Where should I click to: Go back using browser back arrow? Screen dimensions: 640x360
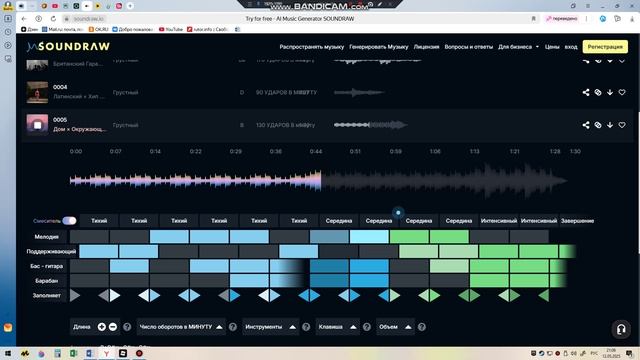pyautogui.click(x=24, y=19)
